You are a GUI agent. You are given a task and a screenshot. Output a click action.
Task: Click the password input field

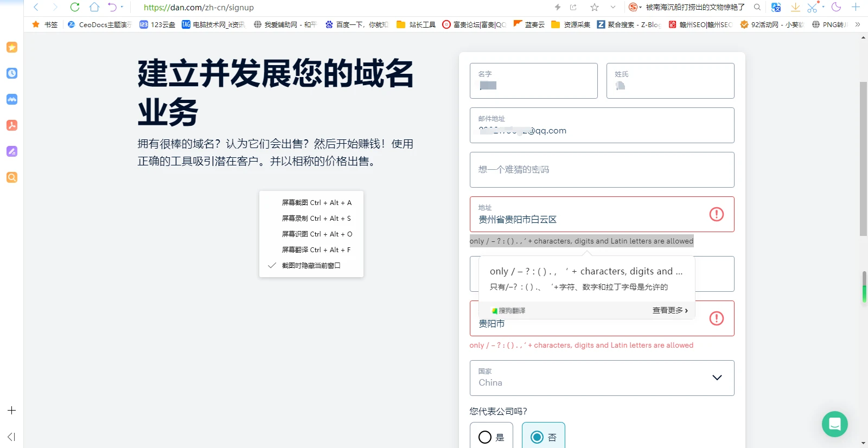tap(602, 170)
